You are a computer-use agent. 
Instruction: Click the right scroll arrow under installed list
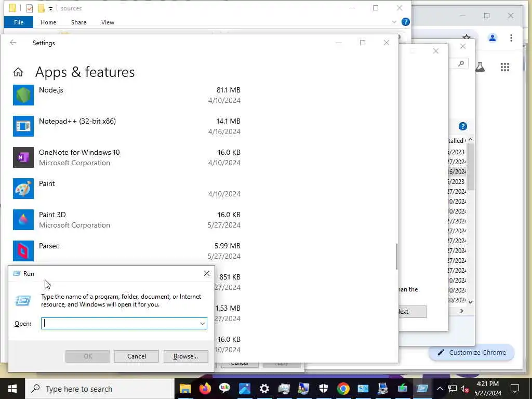point(462,311)
